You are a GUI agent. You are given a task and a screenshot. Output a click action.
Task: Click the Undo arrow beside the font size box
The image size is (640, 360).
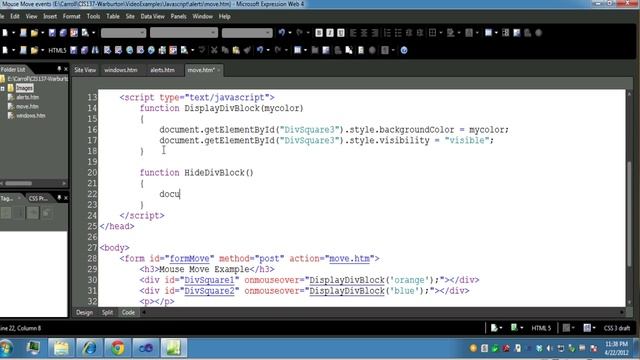click(x=282, y=33)
